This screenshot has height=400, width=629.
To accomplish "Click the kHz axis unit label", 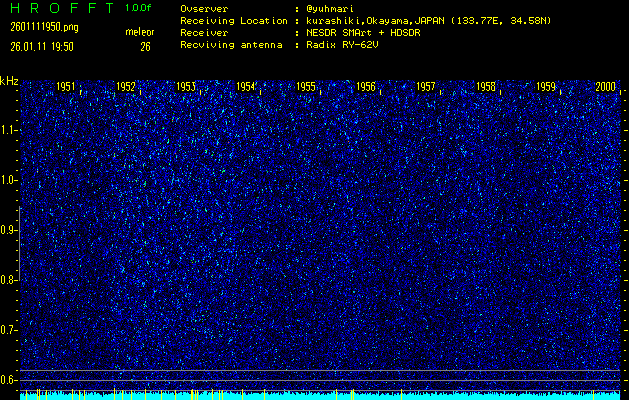I will pos(9,80).
